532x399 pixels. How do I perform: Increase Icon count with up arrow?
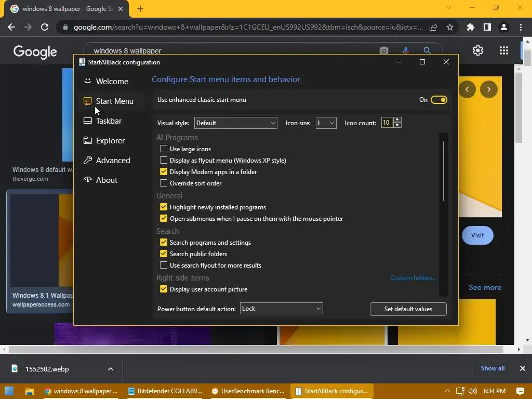(x=397, y=120)
